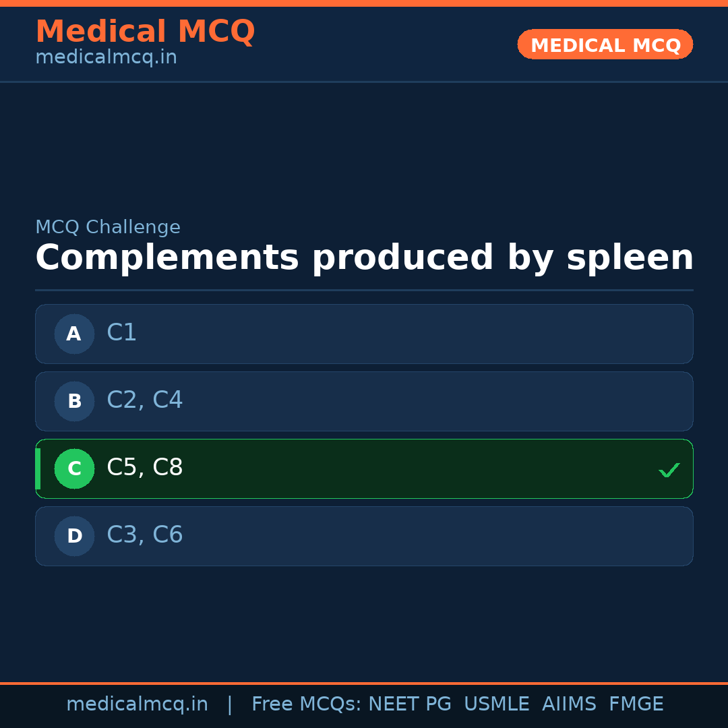Choose the answer text "C1"
Image resolution: width=728 pixels, height=728 pixels.
pos(122,333)
